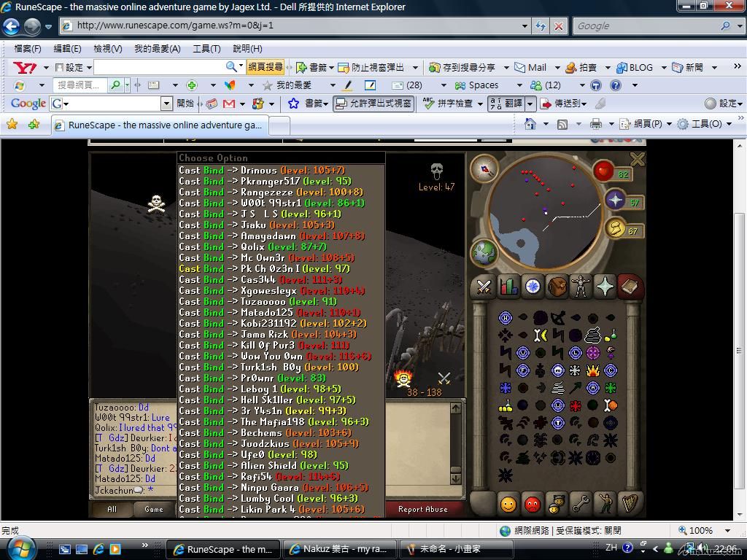Open the 說明(H) menu
The image size is (747, 560).
coord(247,49)
